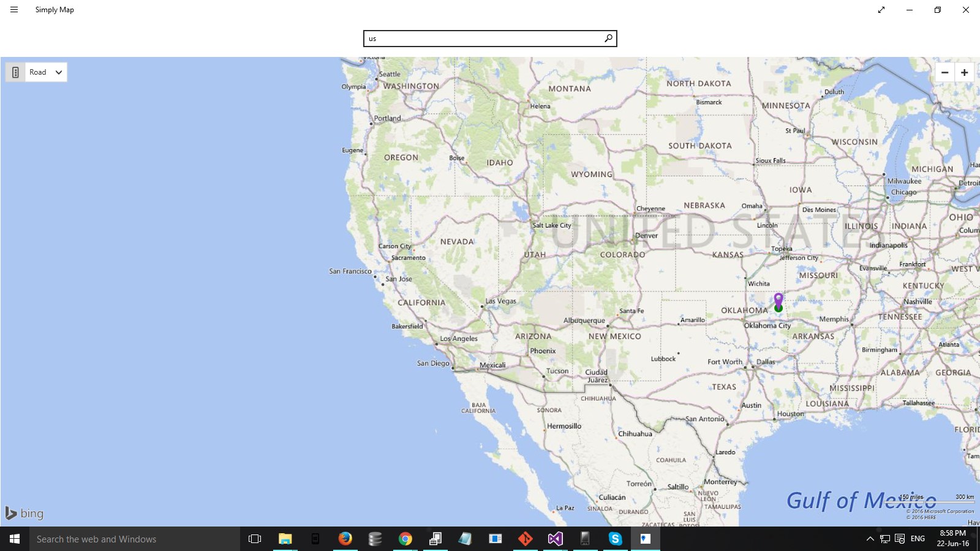This screenshot has height=551, width=980.
Task: Click the search magnifier icon
Action: [608, 38]
